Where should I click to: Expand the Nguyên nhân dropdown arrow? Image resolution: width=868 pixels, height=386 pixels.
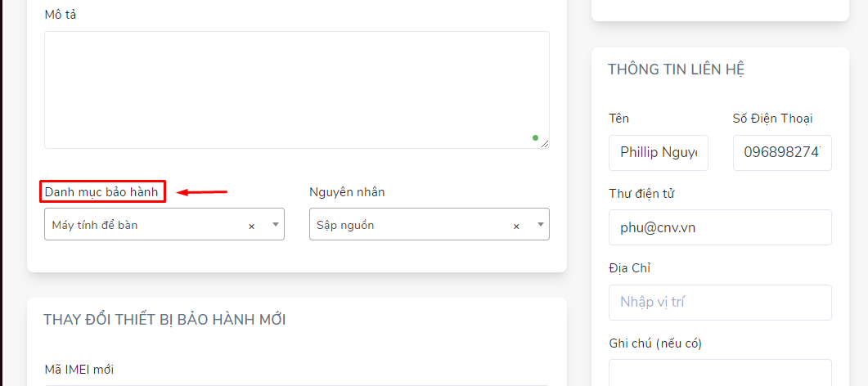[541, 225]
